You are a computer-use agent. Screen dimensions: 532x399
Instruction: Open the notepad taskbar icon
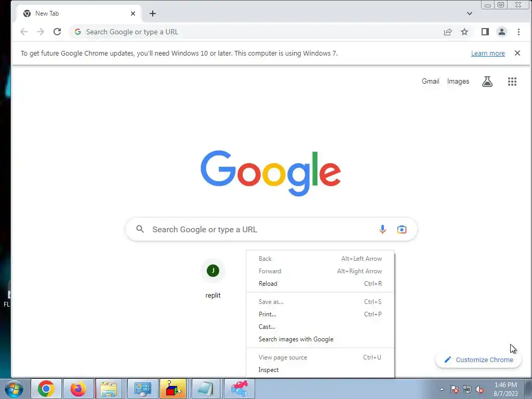click(206, 389)
